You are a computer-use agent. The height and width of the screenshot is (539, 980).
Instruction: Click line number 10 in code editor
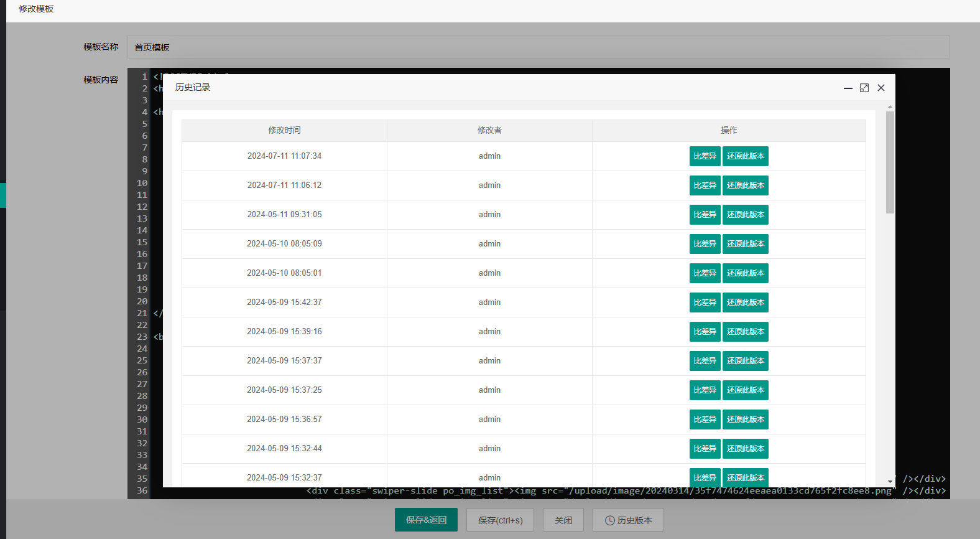pyautogui.click(x=142, y=183)
